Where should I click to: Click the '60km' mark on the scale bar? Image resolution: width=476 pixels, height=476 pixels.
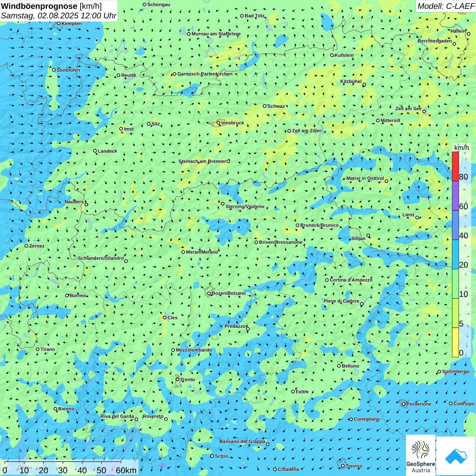coord(126,470)
